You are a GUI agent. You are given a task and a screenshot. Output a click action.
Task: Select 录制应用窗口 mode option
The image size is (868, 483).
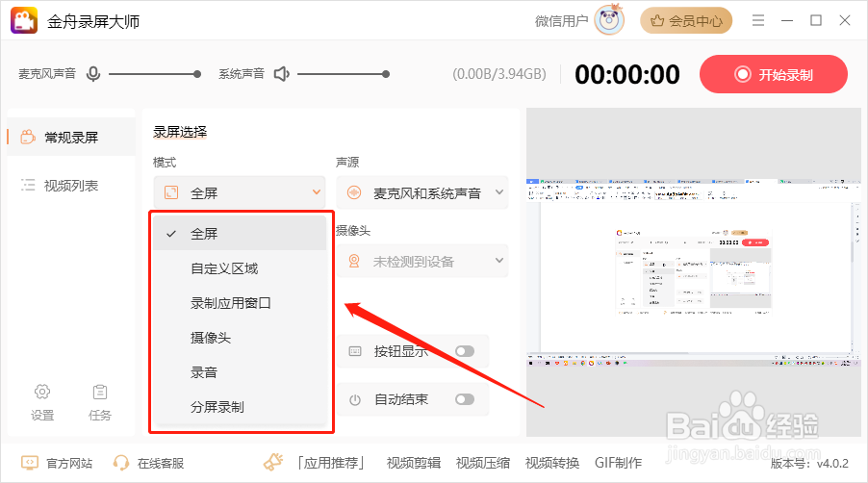pyautogui.click(x=240, y=303)
